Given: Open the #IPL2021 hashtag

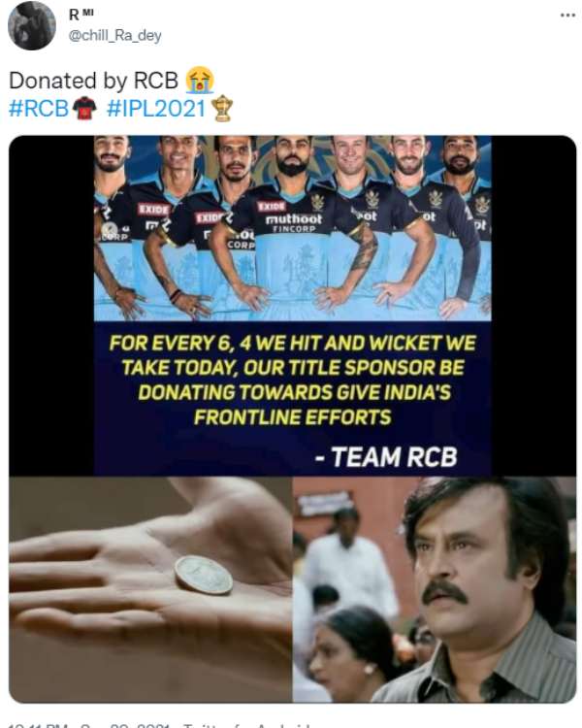Looking at the screenshot, I should coord(156,108).
